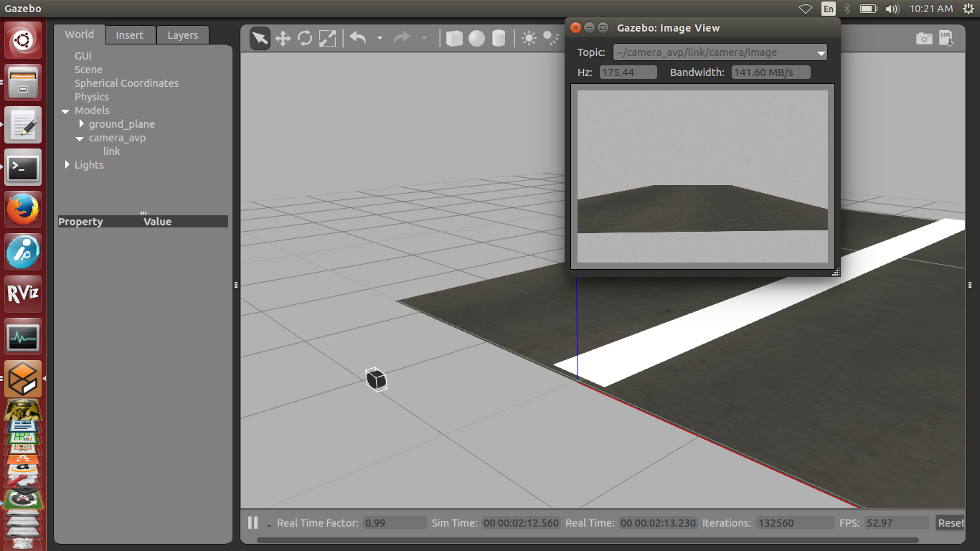
Task: Click the Undo toolbar icon
Action: [357, 38]
